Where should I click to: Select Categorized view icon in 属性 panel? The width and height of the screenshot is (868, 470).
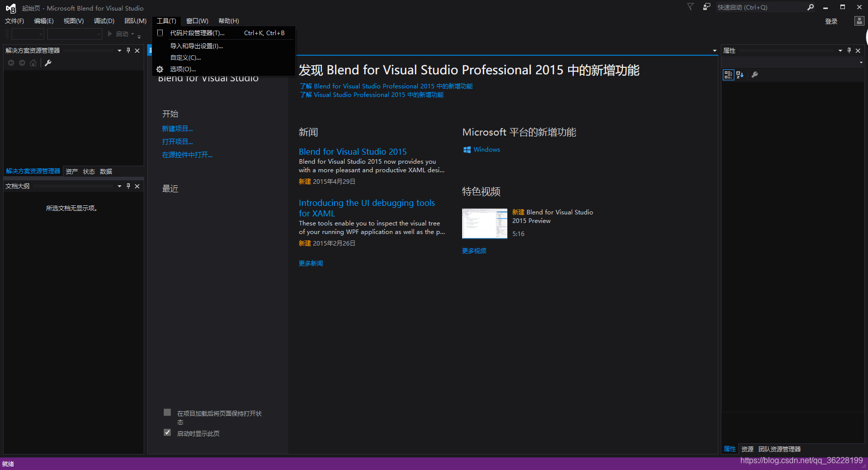pos(728,75)
